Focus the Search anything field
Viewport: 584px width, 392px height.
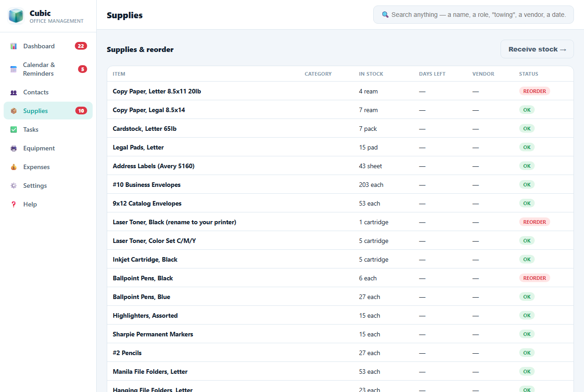pos(473,15)
